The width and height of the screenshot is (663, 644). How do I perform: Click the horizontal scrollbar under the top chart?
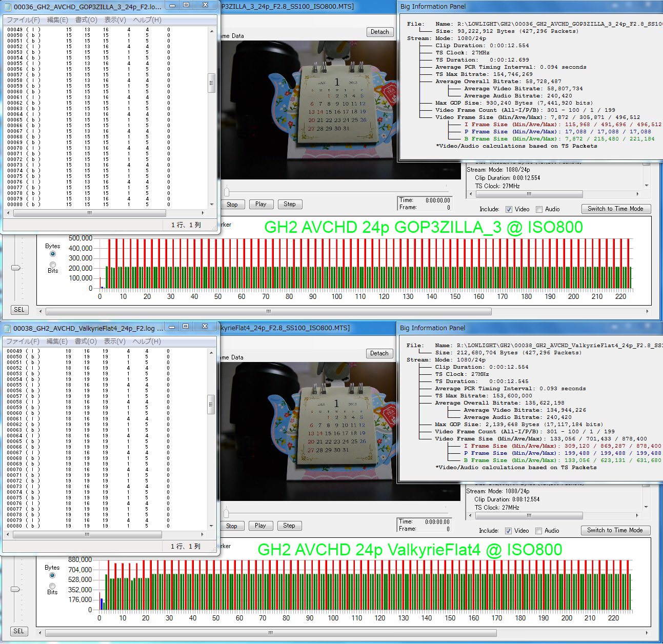(268, 311)
